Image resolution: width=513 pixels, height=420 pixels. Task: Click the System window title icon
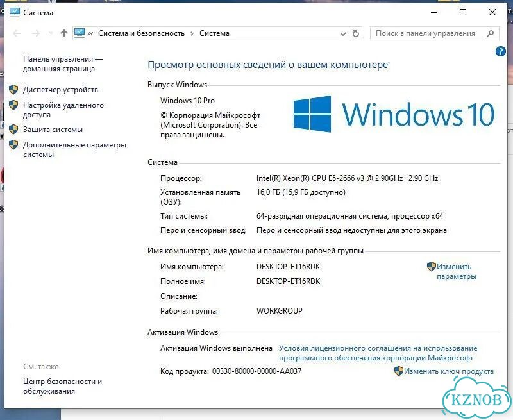click(x=14, y=12)
